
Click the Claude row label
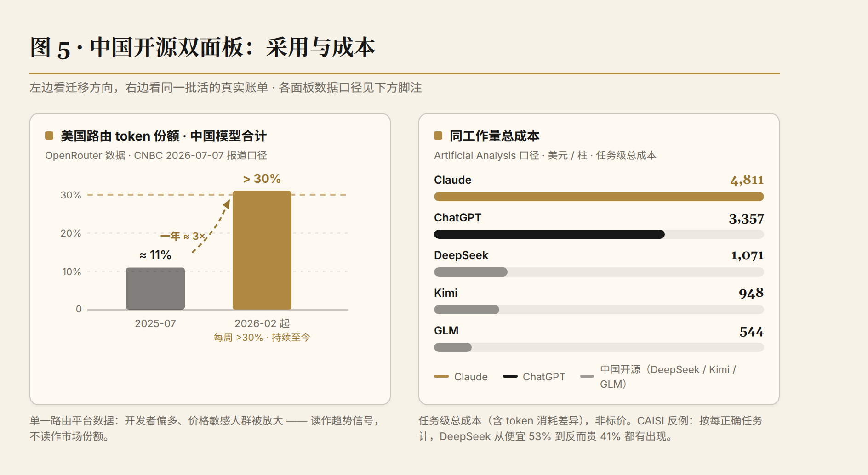(x=452, y=180)
